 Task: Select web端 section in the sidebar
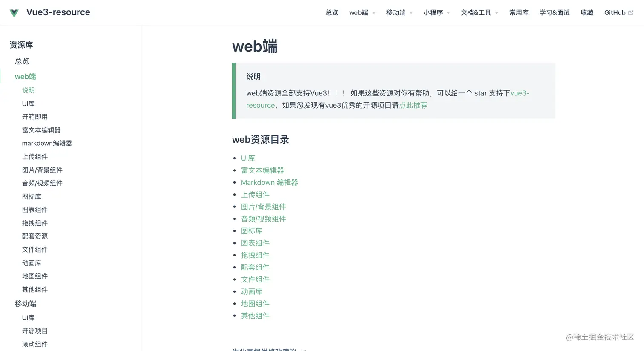click(x=26, y=77)
